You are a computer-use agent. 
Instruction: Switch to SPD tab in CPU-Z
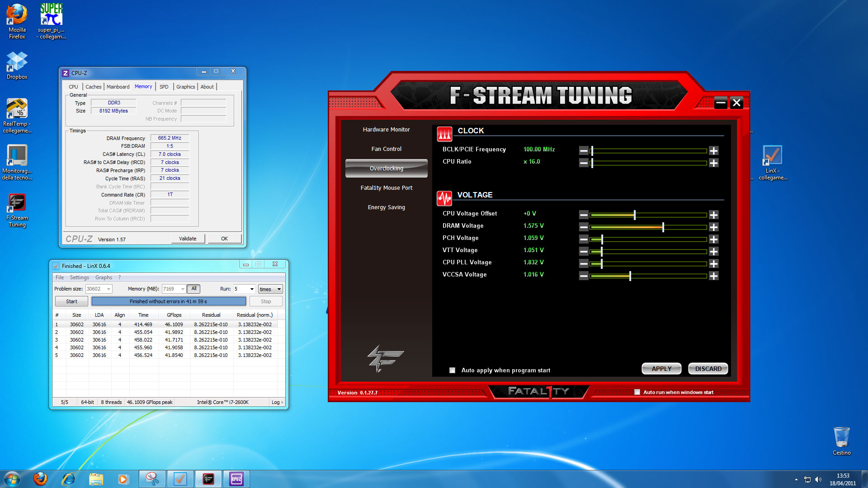[164, 87]
